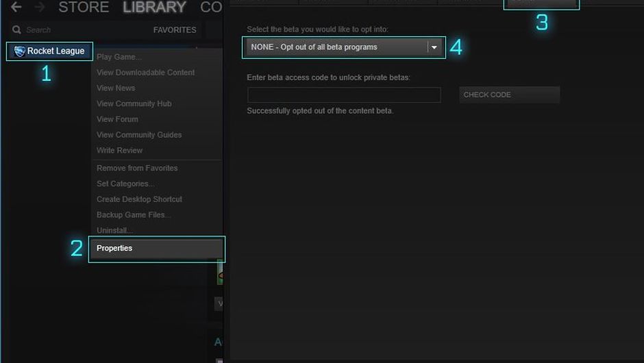Image resolution: width=644 pixels, height=363 pixels.
Task: Click the beta access code input field
Action: click(x=343, y=95)
